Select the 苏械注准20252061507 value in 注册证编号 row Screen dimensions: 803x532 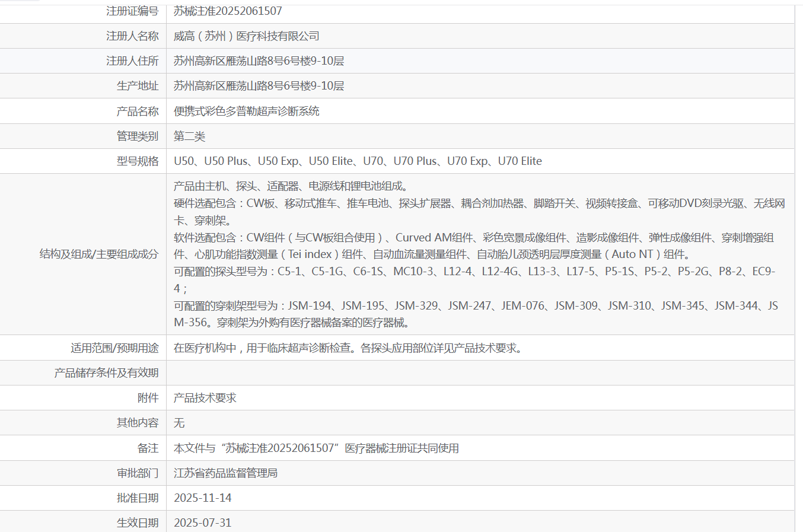pos(228,11)
